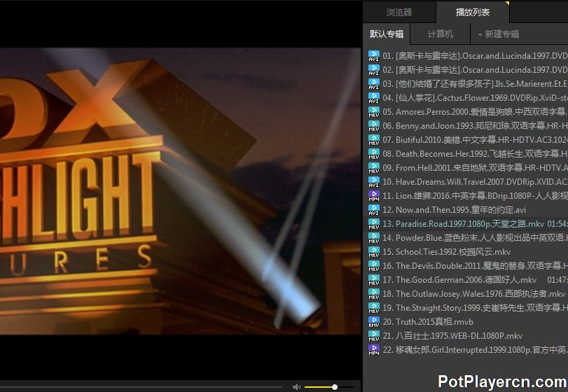
Task: Select the 默认专辑 album tab
Action: click(387, 34)
